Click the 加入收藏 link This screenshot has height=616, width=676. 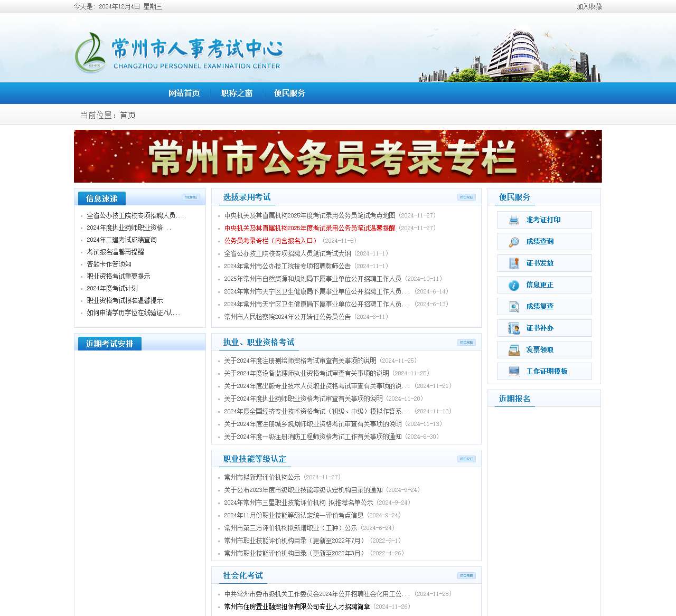[x=589, y=6]
